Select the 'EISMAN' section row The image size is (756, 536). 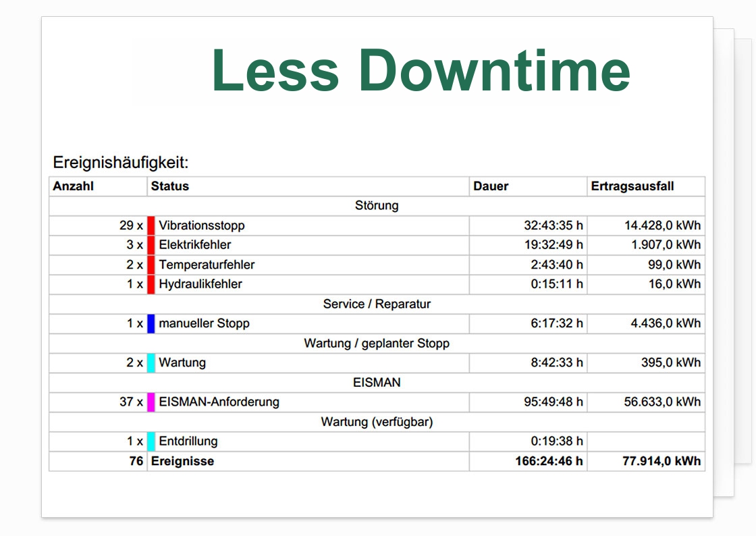(377, 383)
